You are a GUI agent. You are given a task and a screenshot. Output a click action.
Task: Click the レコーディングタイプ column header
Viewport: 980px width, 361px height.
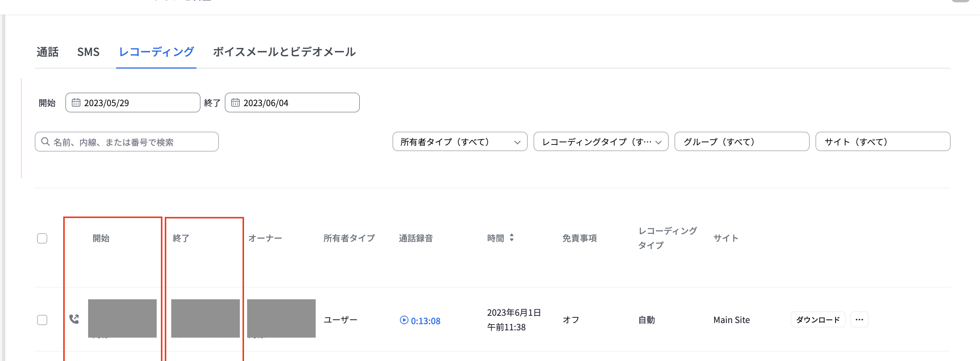click(x=667, y=238)
